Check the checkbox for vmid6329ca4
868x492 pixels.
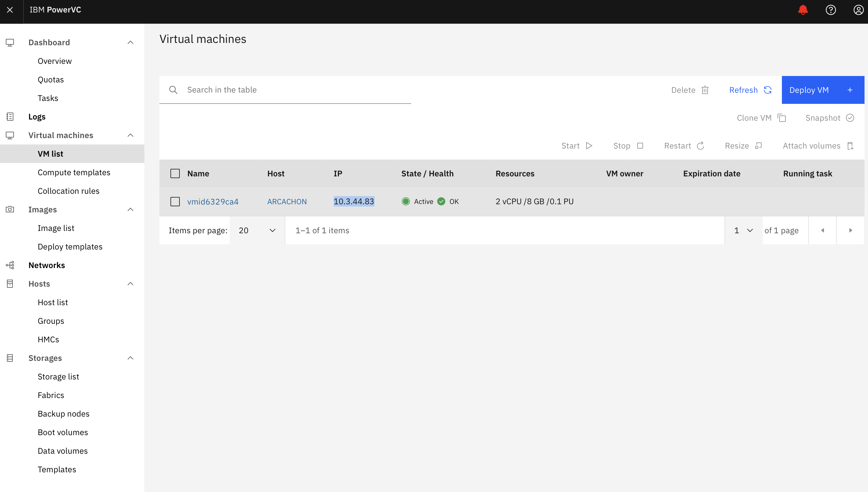(x=175, y=201)
